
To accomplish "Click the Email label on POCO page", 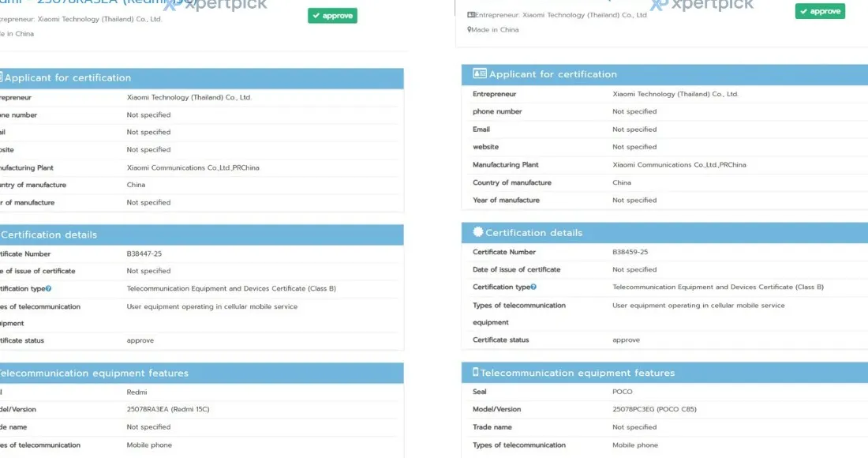I will [481, 129].
